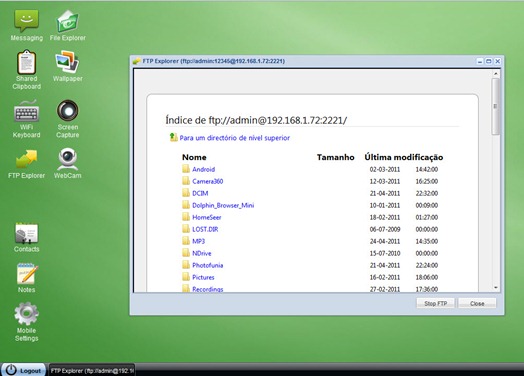
Task: Click the time 14:35:00 in MP3 row
Action: tap(427, 241)
